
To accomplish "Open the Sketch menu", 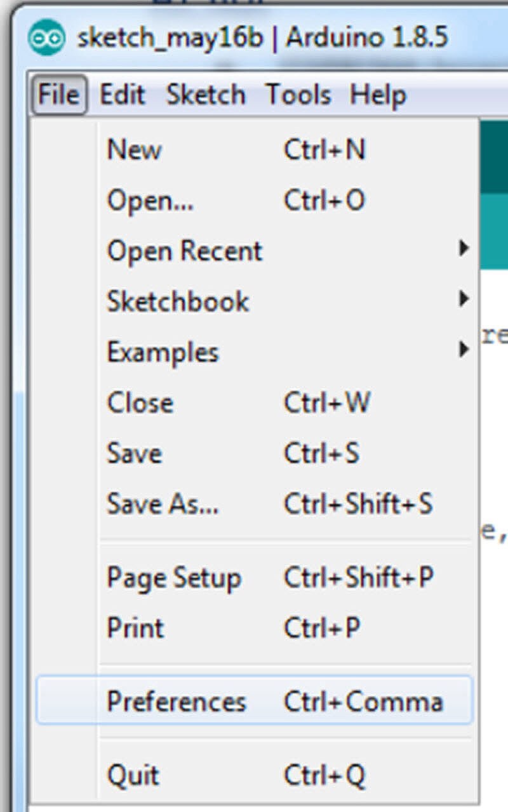I will [205, 95].
